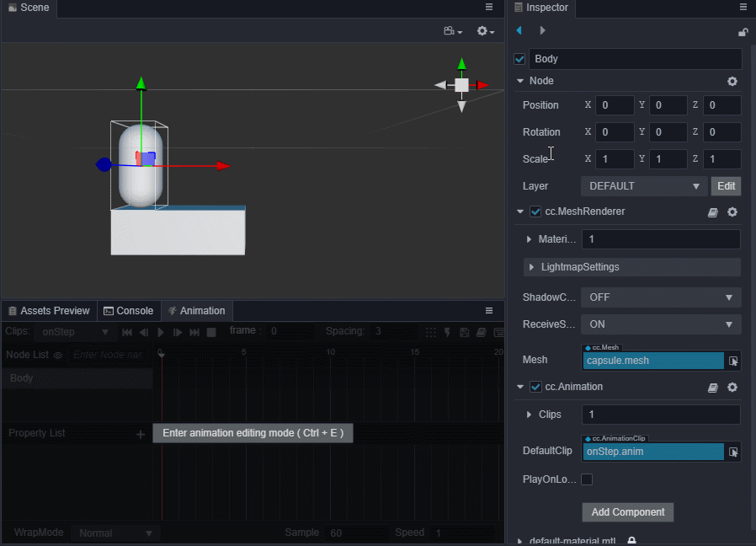This screenshot has height=546, width=756.
Task: Switch to the Assets Preview tab
Action: [50, 311]
